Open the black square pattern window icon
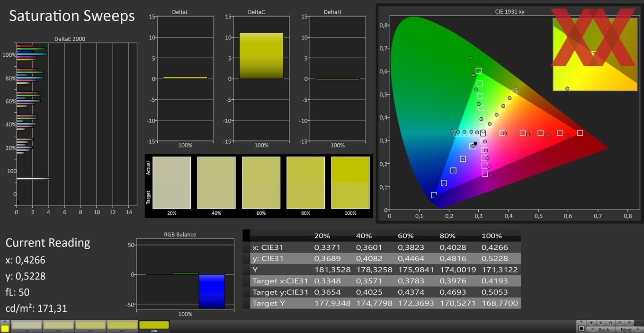Viewport: 644px width, 333px height. (581, 328)
